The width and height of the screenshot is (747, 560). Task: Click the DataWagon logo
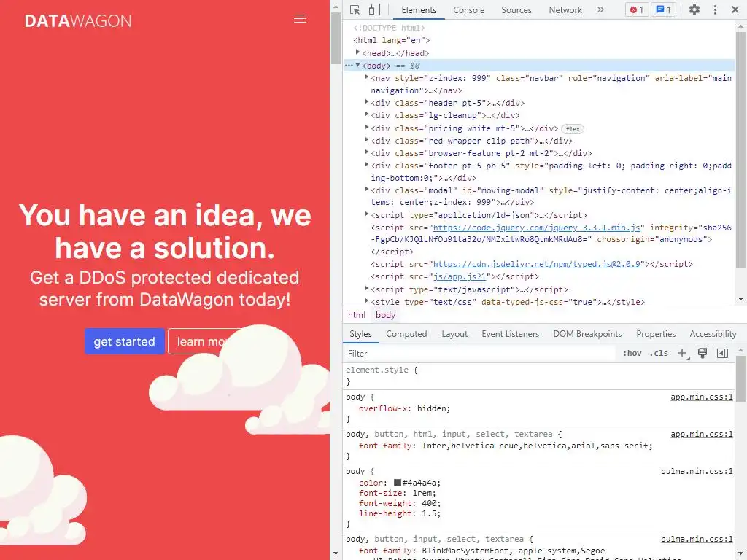pyautogui.click(x=78, y=21)
